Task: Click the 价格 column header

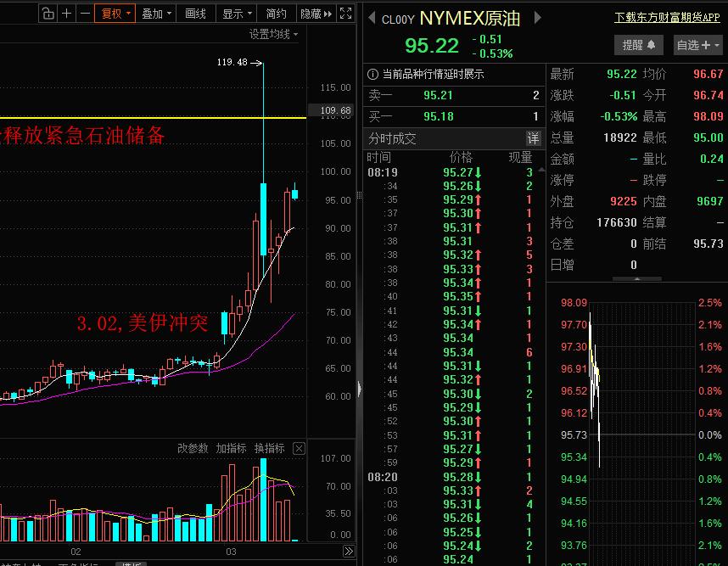Action: 461,158
